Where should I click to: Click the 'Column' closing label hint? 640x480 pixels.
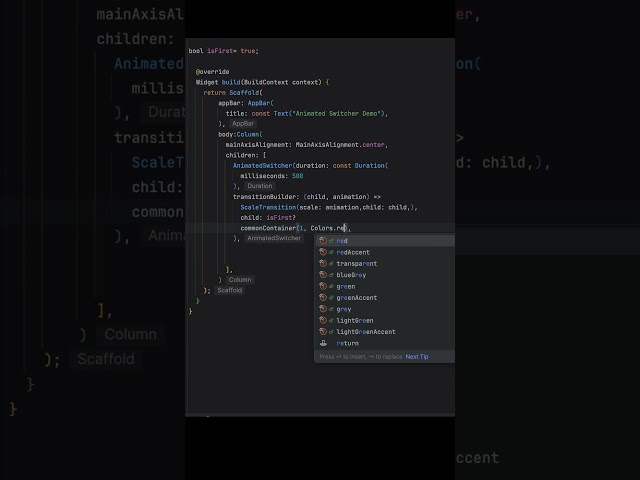[x=240, y=280]
